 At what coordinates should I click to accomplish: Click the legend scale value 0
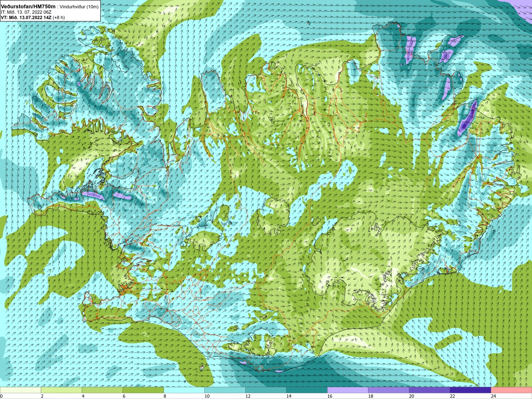click(2, 396)
